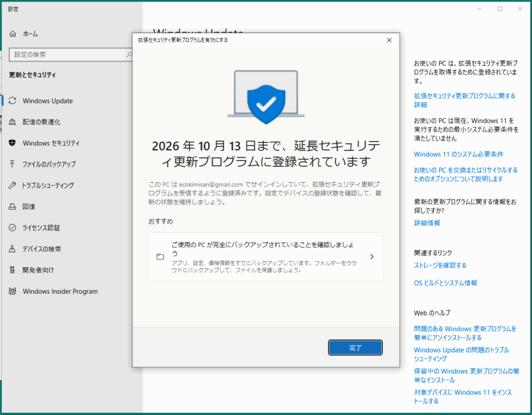The width and height of the screenshot is (532, 415).
Task: Click the ライセンス認証 checkmark circle icon
Action: tap(12, 228)
